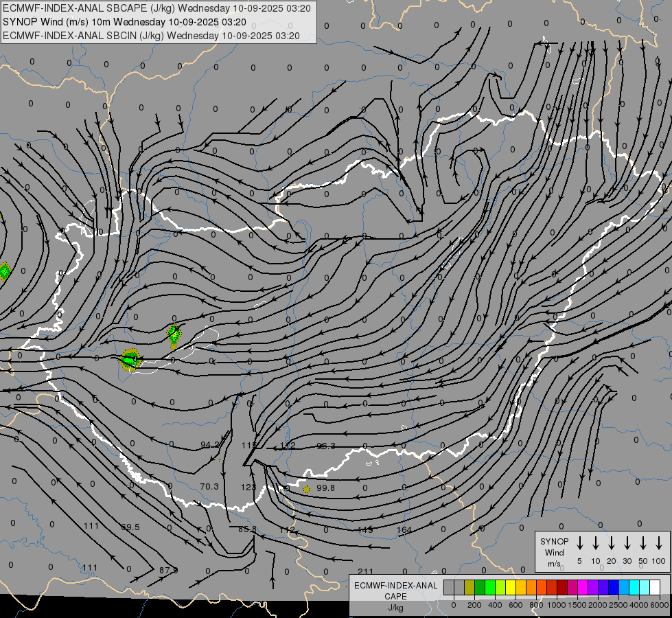Click the 'm/s' unit in wind legend

pyautogui.click(x=554, y=564)
